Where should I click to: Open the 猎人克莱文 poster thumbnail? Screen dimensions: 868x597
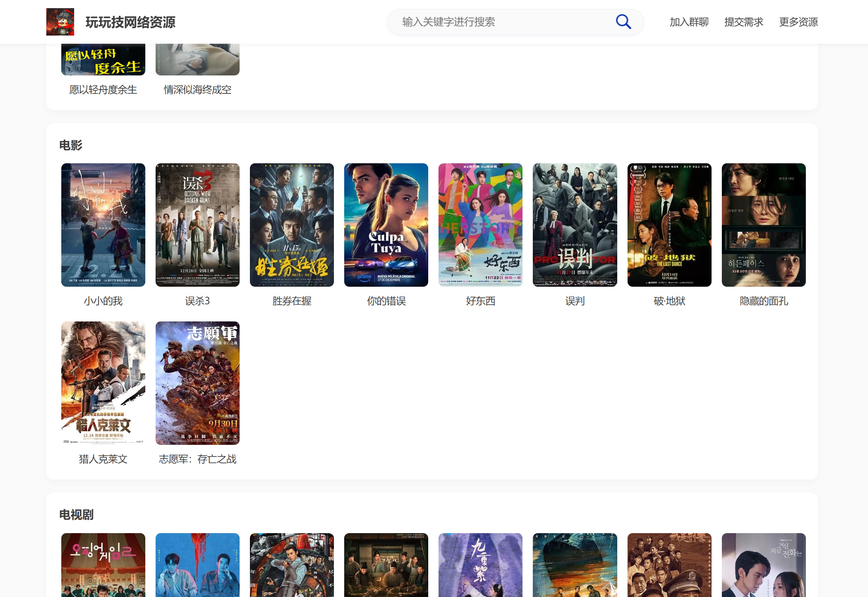pyautogui.click(x=103, y=383)
